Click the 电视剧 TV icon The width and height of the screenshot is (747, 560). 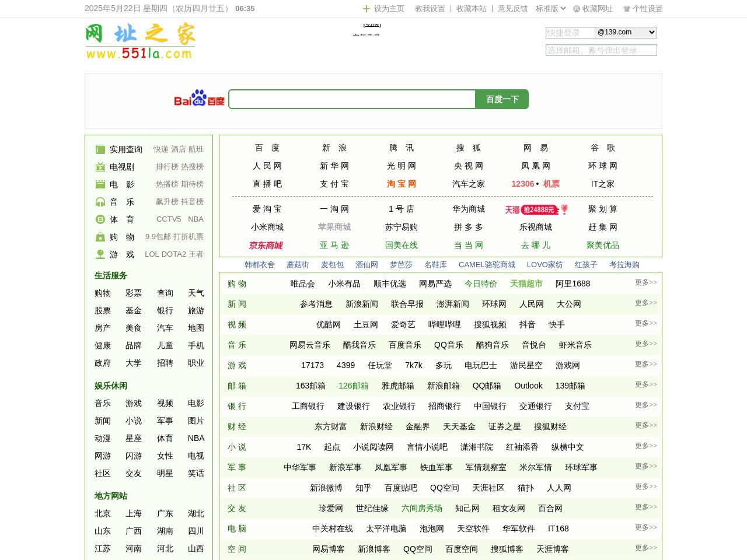click(100, 167)
